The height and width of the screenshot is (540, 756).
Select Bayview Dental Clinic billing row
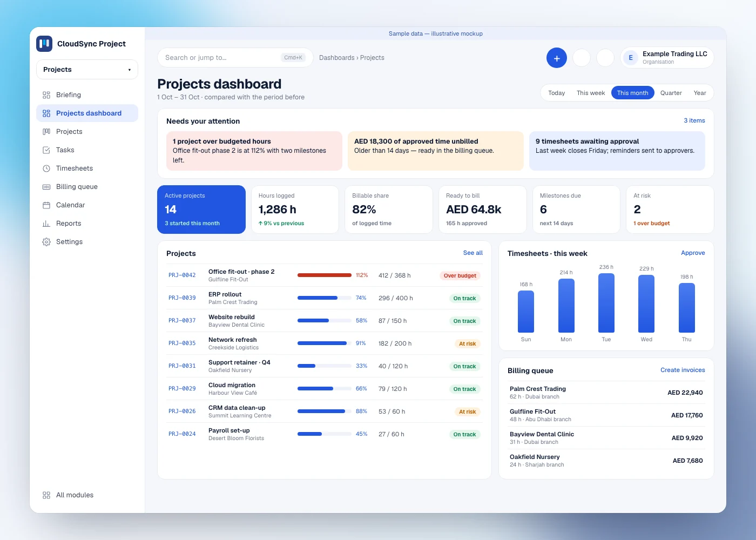click(x=606, y=438)
